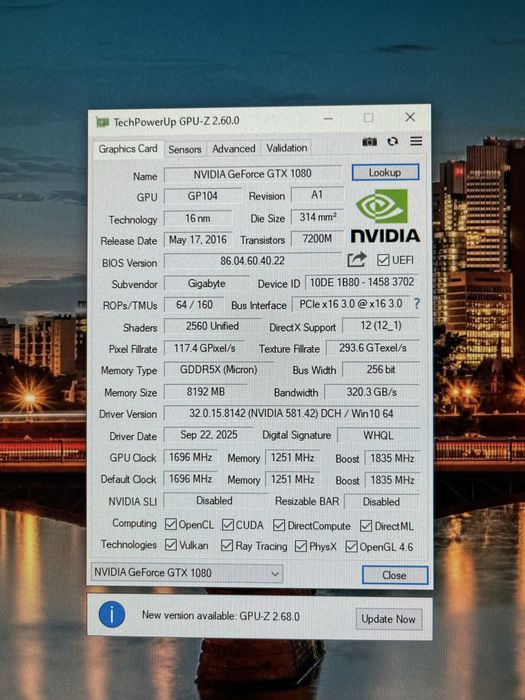
Task: Click the BIOS export share icon
Action: [x=357, y=259]
